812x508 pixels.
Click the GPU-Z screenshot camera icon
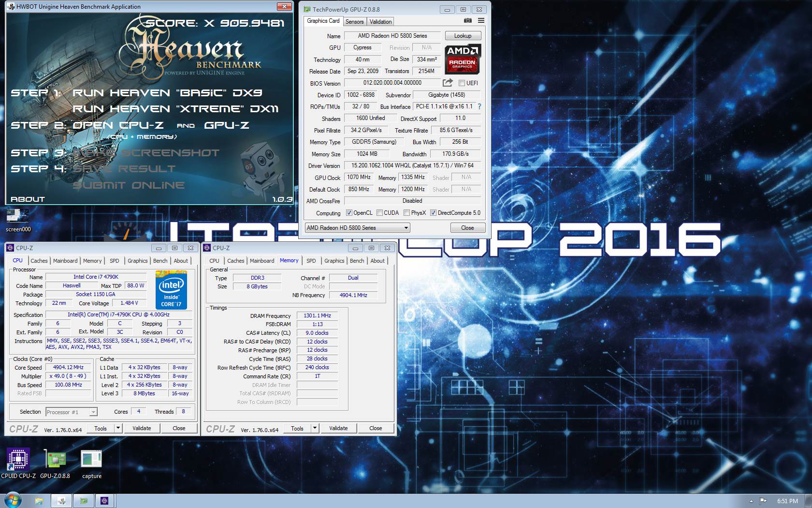click(467, 21)
